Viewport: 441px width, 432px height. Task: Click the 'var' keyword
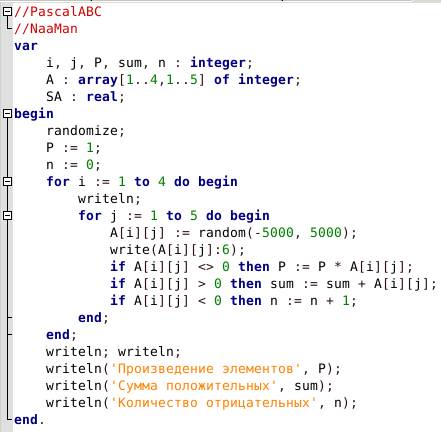point(26,46)
